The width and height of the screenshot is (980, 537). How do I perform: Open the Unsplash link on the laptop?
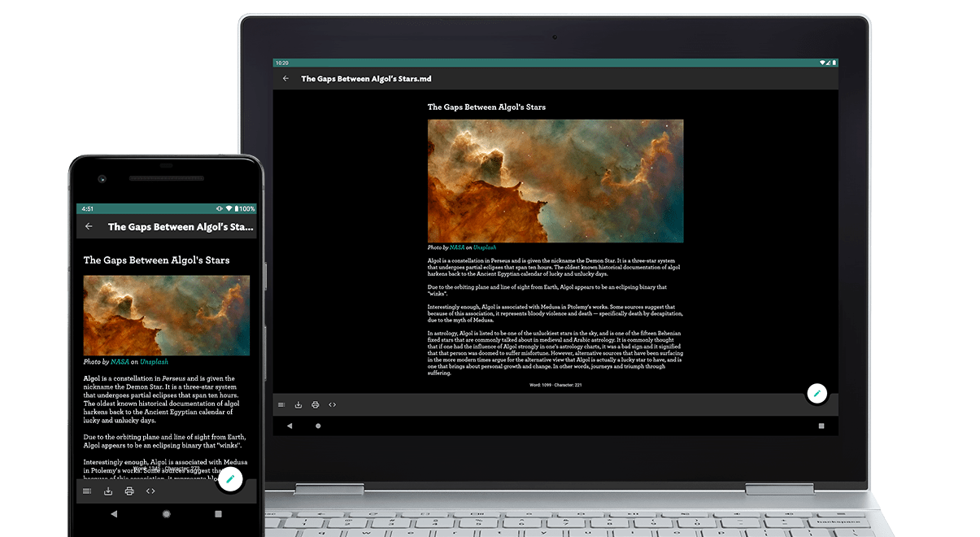(485, 247)
